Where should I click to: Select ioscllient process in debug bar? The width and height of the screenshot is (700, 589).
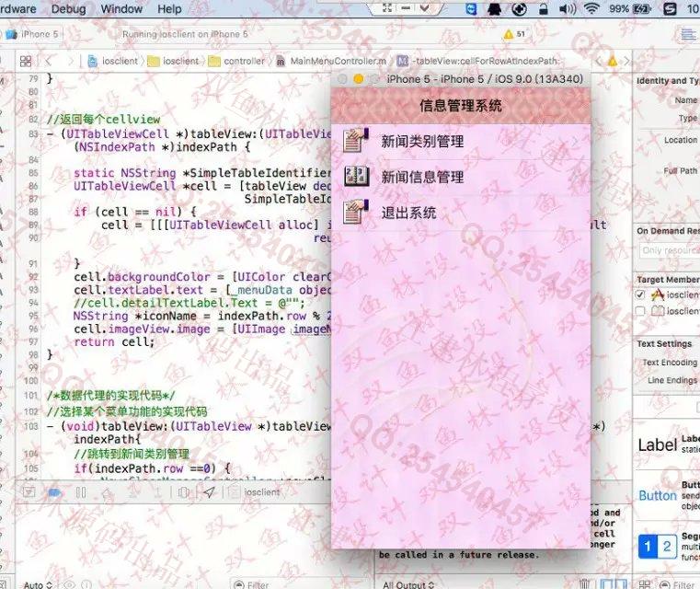coord(255,492)
